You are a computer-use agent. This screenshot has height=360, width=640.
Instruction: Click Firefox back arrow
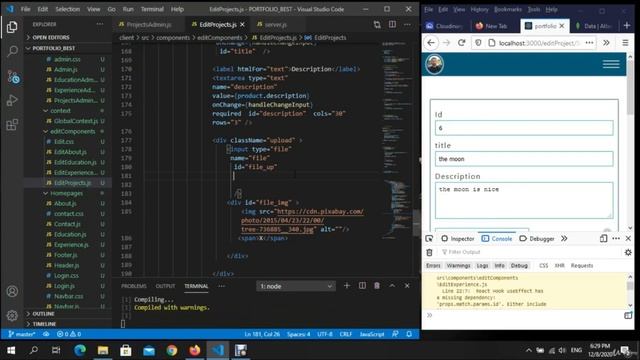(431, 42)
